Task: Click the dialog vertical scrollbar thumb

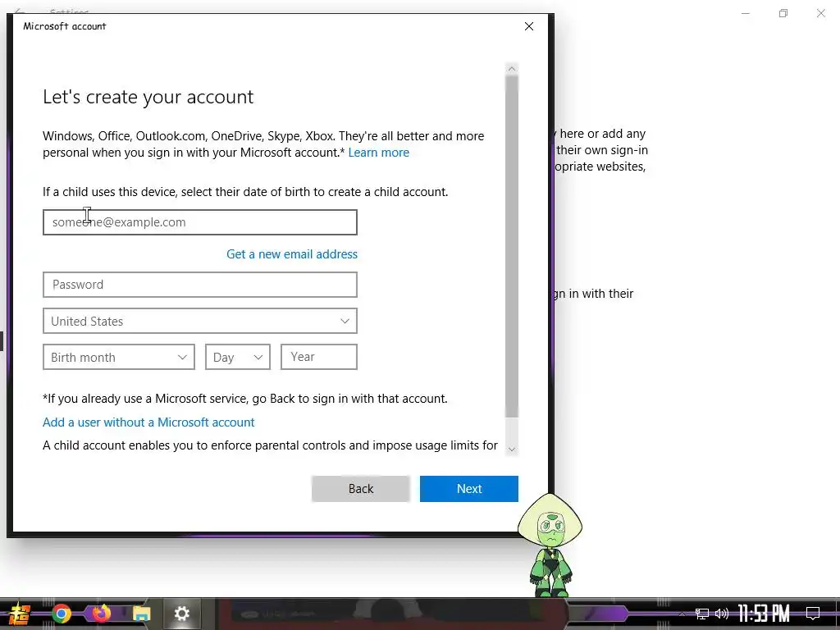Action: [512, 246]
